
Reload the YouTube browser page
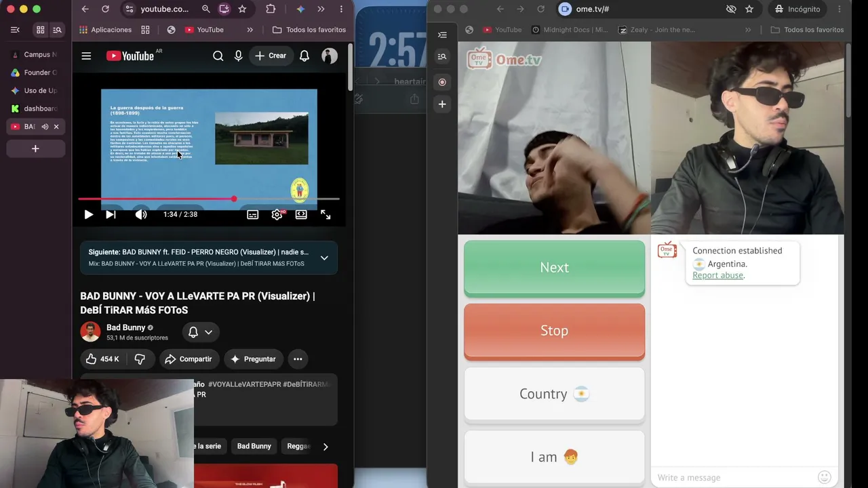tap(105, 9)
